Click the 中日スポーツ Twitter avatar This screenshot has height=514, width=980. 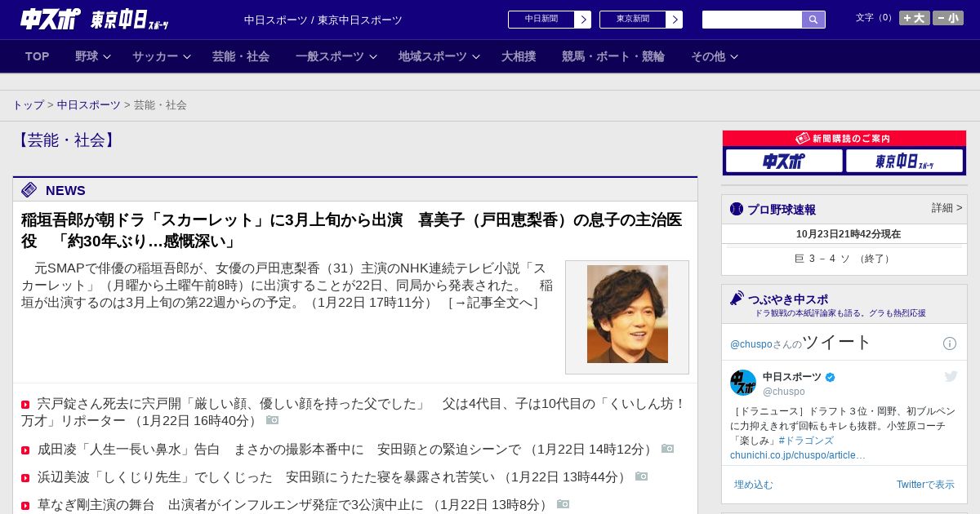tap(743, 383)
